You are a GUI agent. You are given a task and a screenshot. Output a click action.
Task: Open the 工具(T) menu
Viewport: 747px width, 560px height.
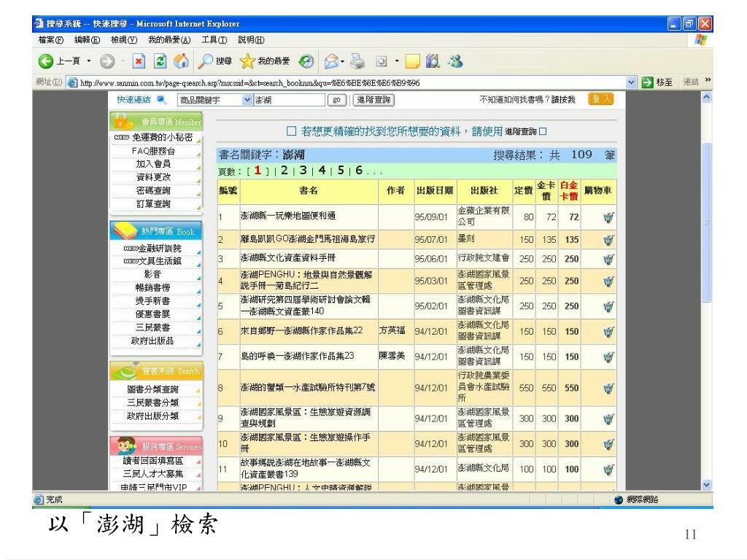pos(214,40)
